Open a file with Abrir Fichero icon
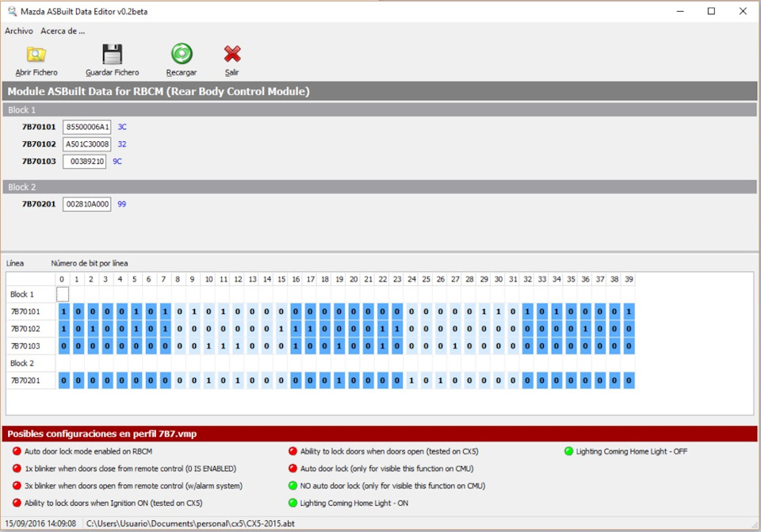 pos(36,54)
